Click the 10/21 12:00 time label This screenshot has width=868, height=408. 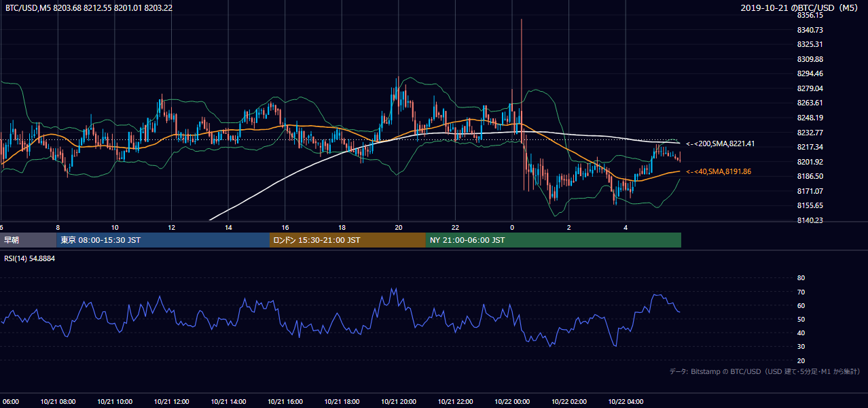[171, 401]
